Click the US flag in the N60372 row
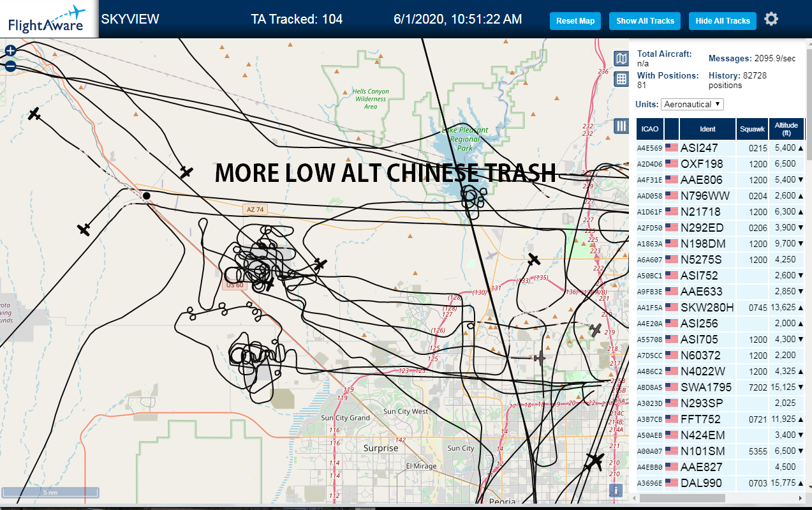 [672, 356]
